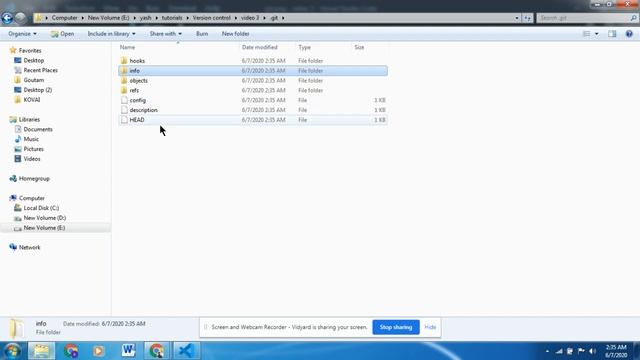The height and width of the screenshot is (360, 640).
Task: Refresh the folder view in address bar
Action: 527,18
